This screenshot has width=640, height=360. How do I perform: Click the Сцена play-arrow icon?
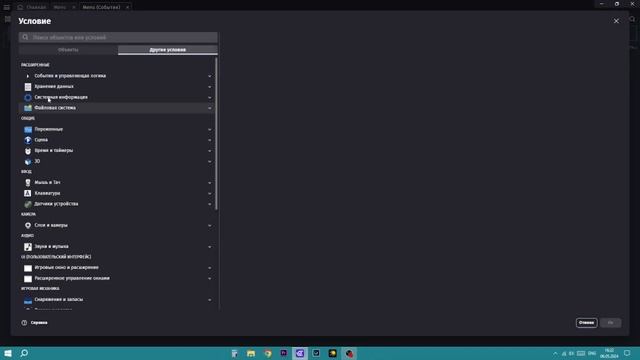pos(28,140)
